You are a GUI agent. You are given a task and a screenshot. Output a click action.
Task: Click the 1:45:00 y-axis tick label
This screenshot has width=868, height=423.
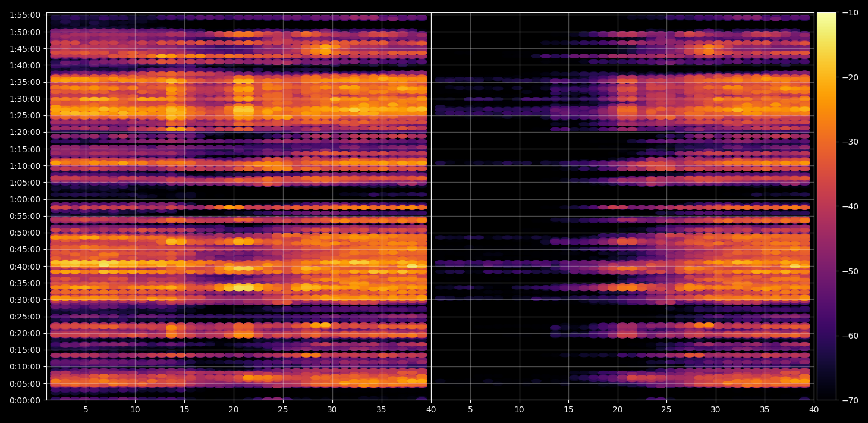(25, 49)
